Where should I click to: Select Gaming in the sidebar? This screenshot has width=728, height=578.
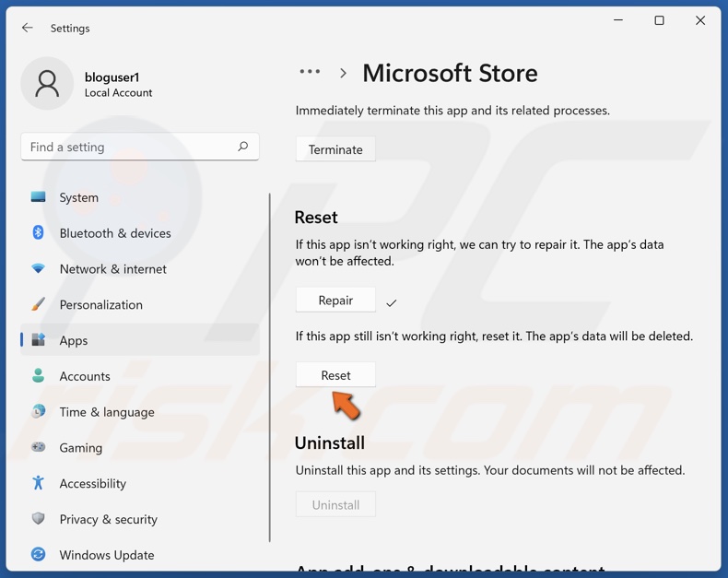point(81,448)
